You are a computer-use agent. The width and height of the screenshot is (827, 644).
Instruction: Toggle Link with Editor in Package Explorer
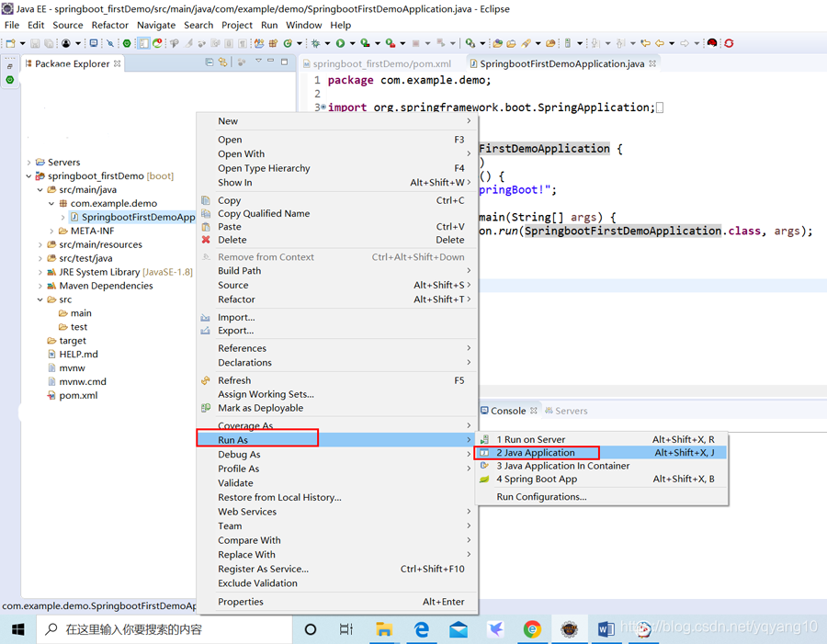click(222, 62)
